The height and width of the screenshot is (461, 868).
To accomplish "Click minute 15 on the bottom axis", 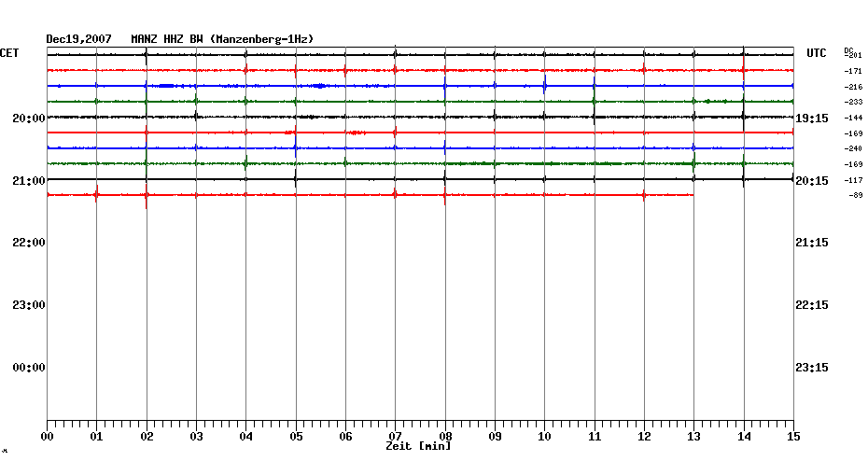I will click(x=793, y=436).
